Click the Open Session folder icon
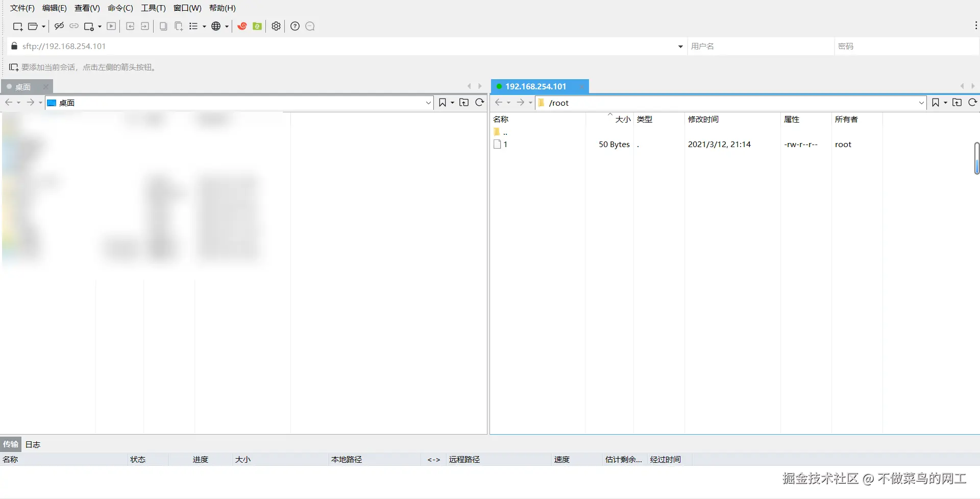 (x=33, y=27)
